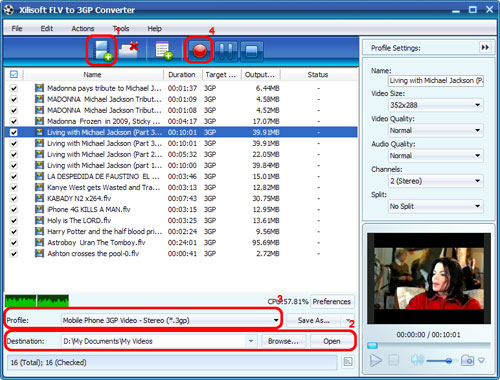
Task: Start conversion with the red record button
Action: tap(200, 51)
